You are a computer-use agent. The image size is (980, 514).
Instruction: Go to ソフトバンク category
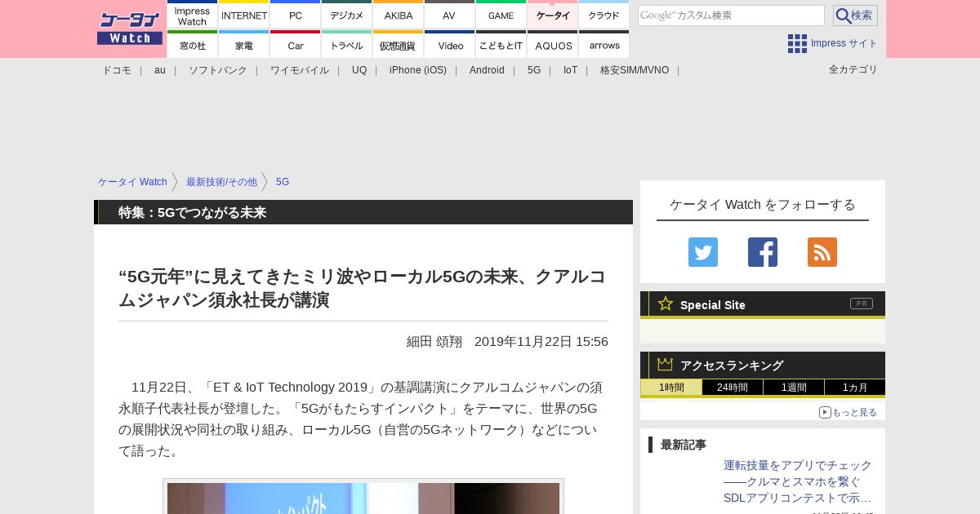pyautogui.click(x=218, y=70)
